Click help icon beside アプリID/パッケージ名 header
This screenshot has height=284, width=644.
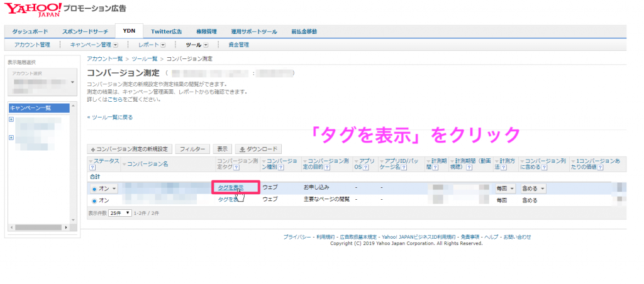(404, 167)
